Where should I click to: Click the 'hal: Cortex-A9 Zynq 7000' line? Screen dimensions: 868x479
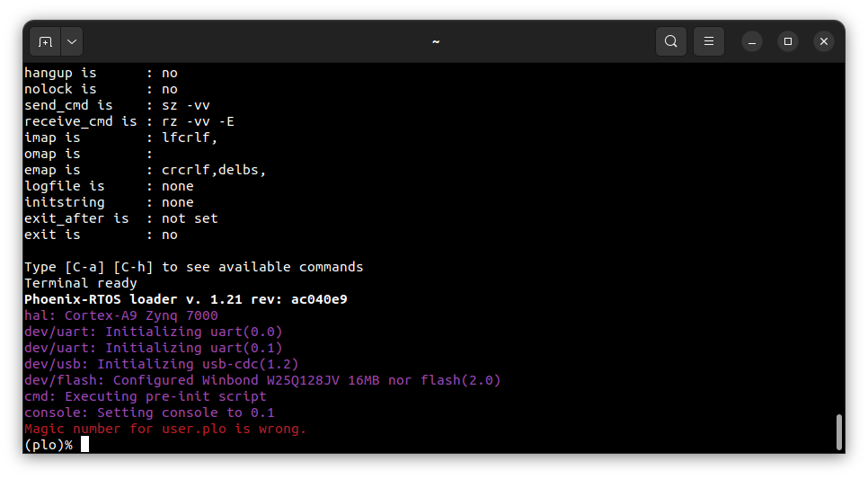coord(120,315)
